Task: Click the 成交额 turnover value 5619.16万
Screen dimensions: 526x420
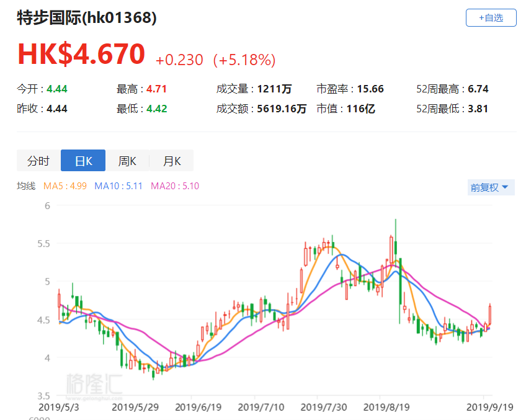Action: coord(282,109)
